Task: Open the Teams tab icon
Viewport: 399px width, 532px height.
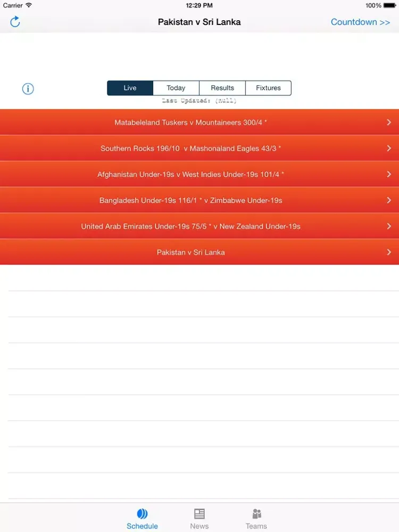Action: coord(256,514)
